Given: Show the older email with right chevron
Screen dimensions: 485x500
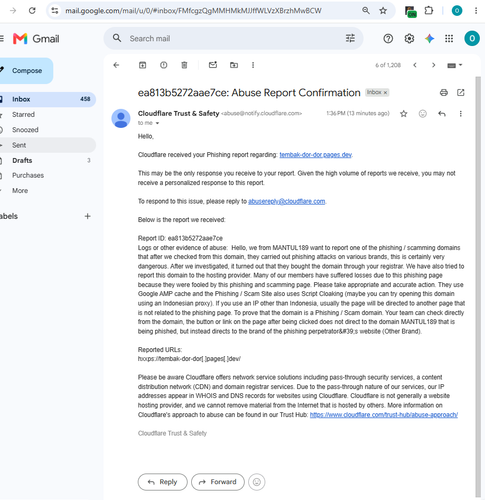Looking at the screenshot, I should tap(433, 65).
